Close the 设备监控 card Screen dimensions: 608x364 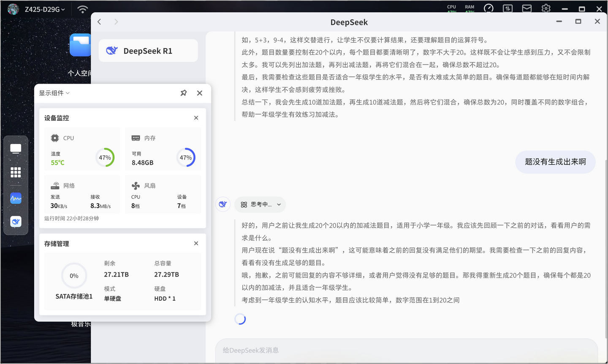coord(196,118)
